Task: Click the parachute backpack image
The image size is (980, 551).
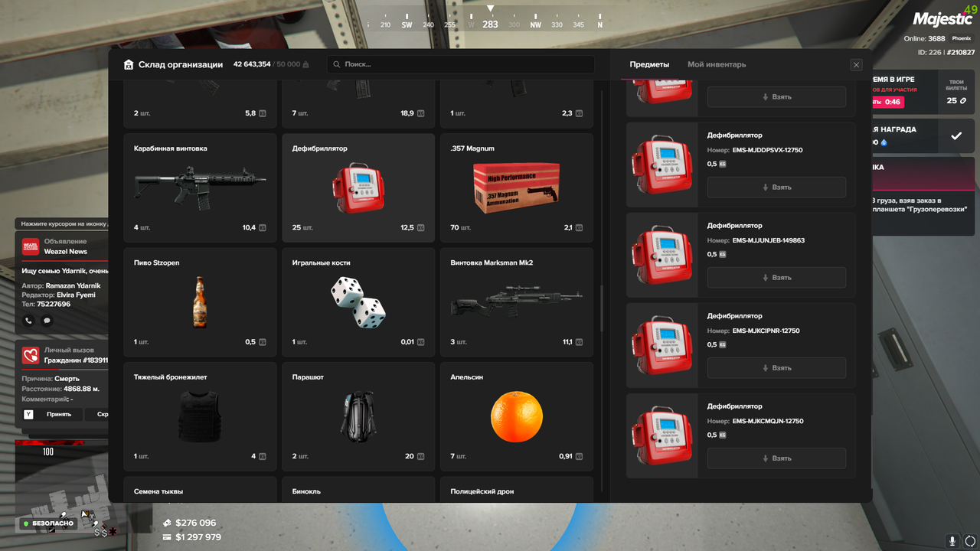Action: 358,416
